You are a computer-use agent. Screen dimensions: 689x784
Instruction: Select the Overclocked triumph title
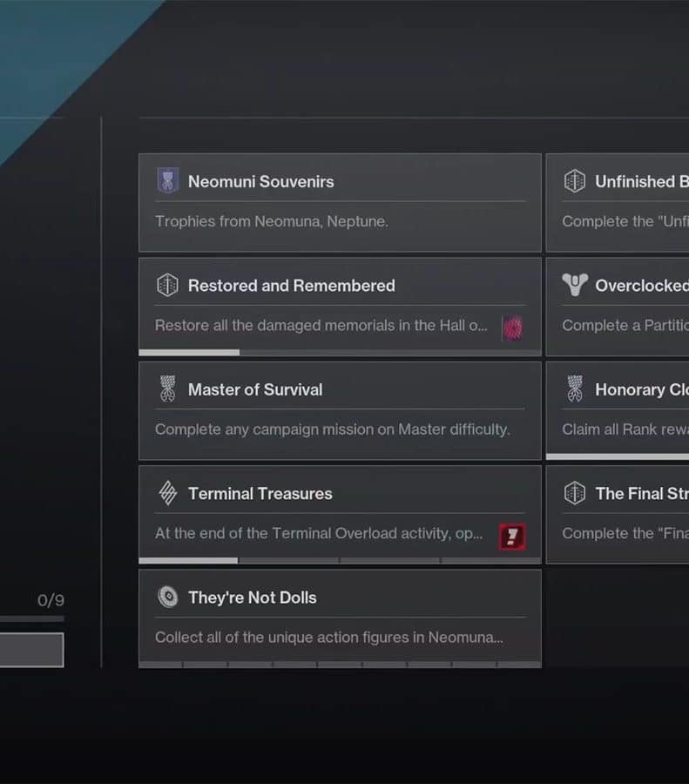pos(642,286)
